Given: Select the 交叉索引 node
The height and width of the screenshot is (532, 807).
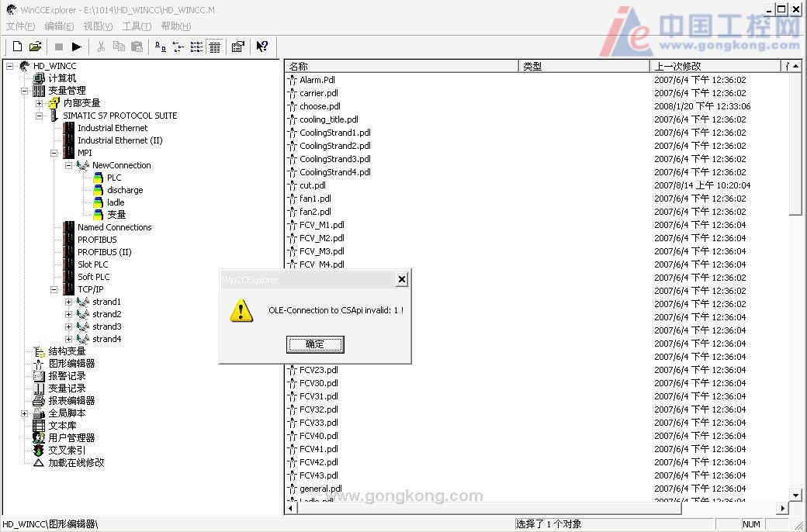Looking at the screenshot, I should coord(67,451).
